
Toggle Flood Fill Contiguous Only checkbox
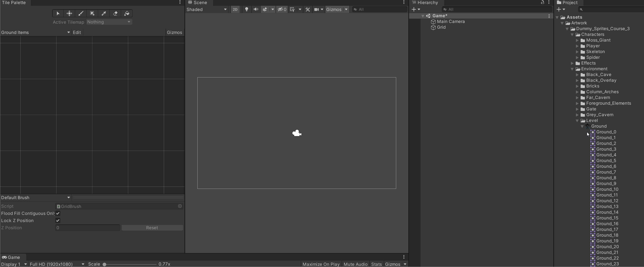pyautogui.click(x=57, y=213)
